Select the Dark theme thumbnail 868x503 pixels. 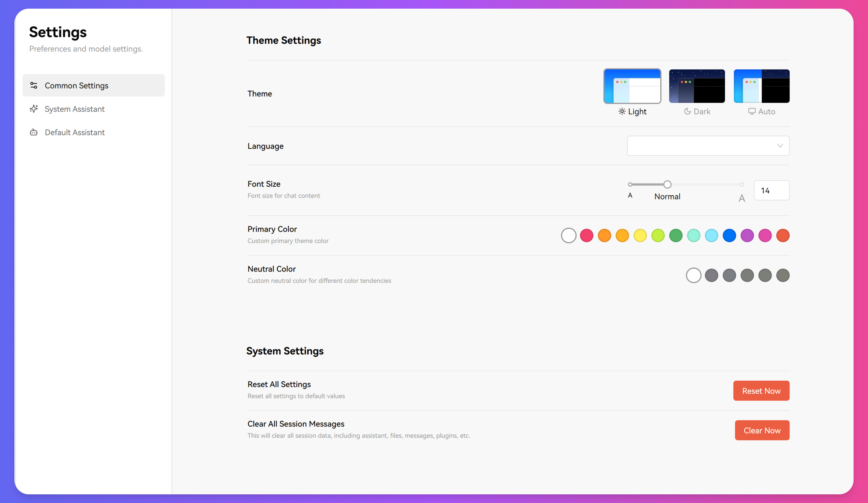click(697, 86)
